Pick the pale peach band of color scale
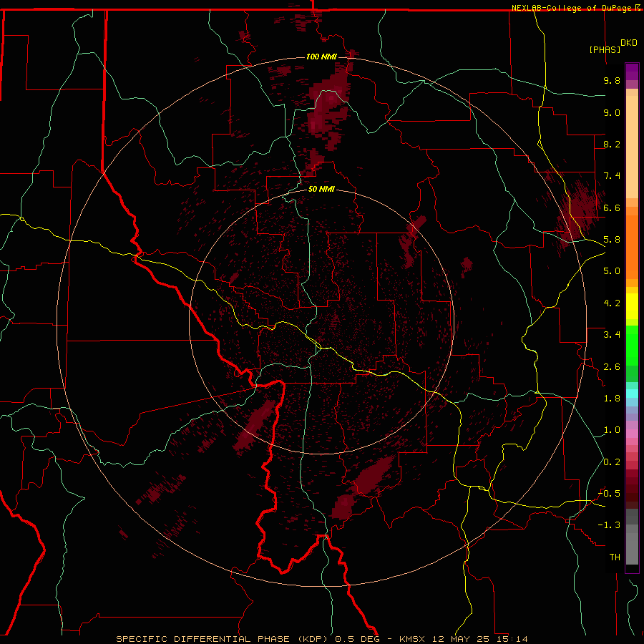644x644 pixels. pyautogui.click(x=632, y=147)
